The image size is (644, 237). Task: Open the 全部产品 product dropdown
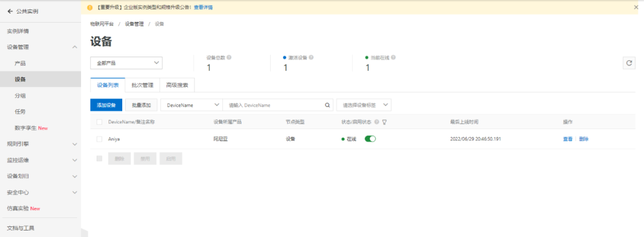coord(126,63)
